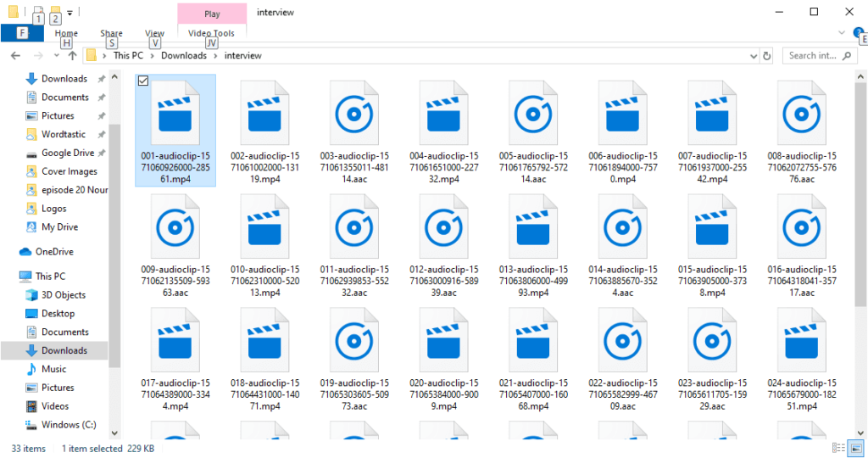Expand chevron after Downloads in path
The image size is (868, 458).
tap(214, 55)
